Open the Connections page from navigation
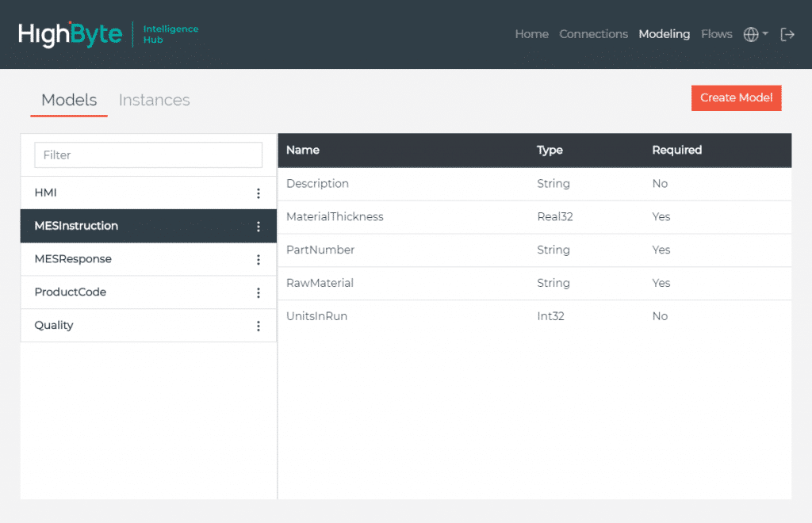Image resolution: width=812 pixels, height=523 pixels. [x=593, y=34]
